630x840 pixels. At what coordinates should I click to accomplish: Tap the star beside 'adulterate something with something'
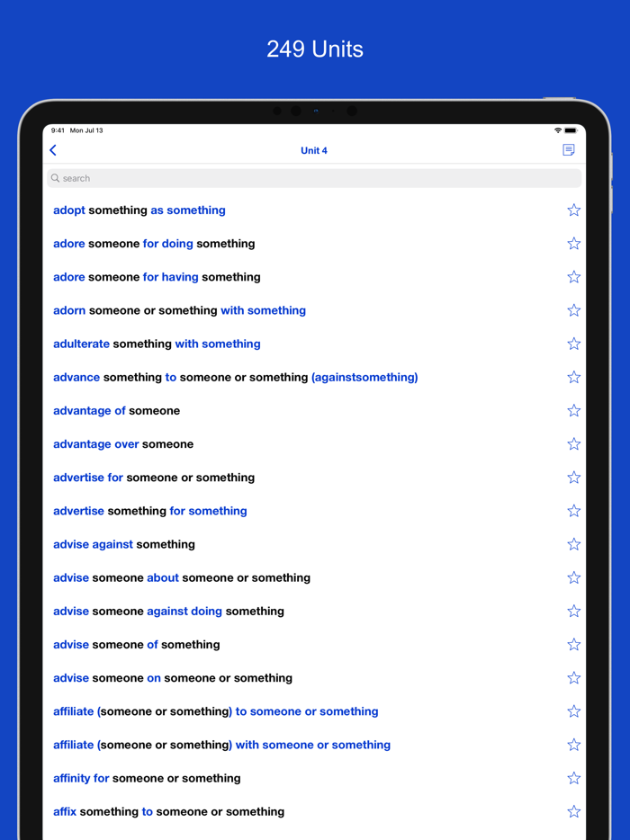pos(573,344)
